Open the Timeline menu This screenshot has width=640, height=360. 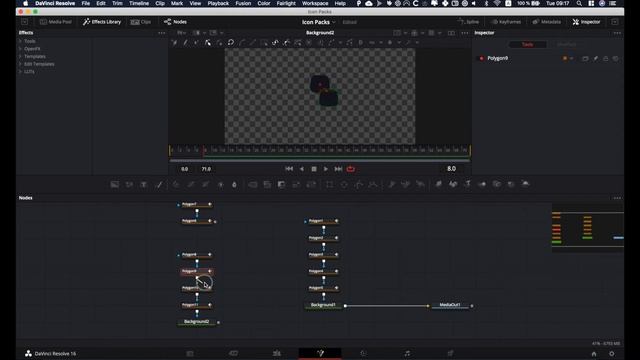point(139,3)
